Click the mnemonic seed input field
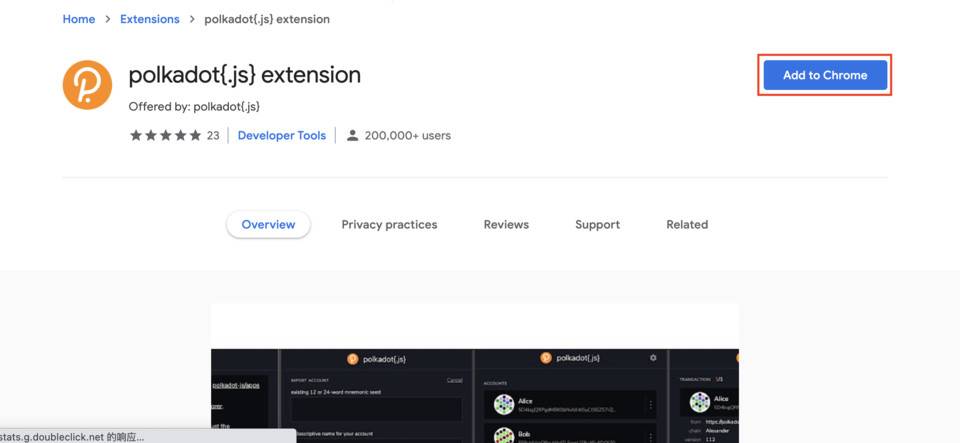The image size is (960, 443). coord(377,409)
